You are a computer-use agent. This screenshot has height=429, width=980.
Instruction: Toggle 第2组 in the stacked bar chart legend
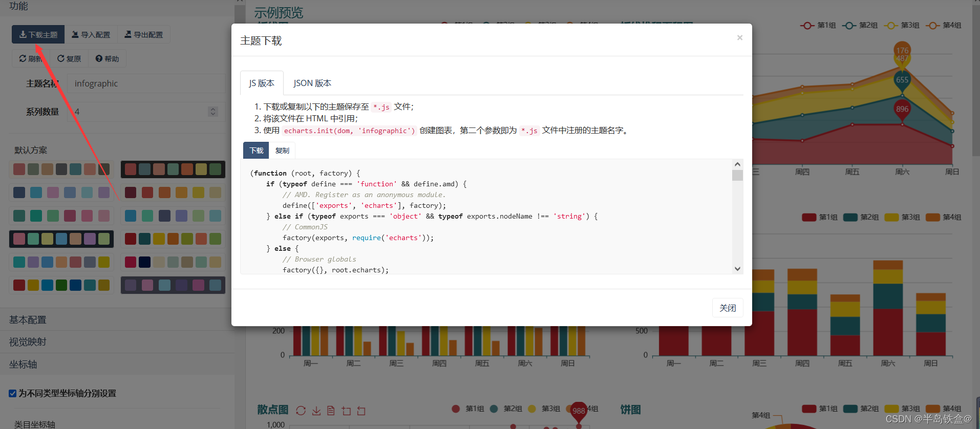tap(861, 217)
